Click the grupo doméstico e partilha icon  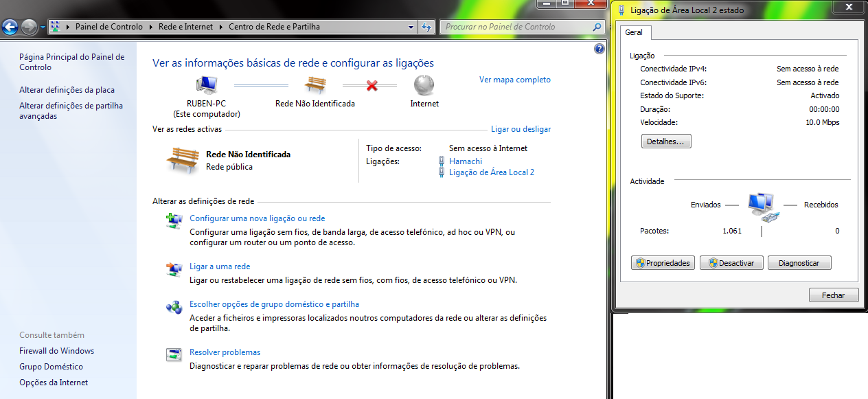[174, 306]
